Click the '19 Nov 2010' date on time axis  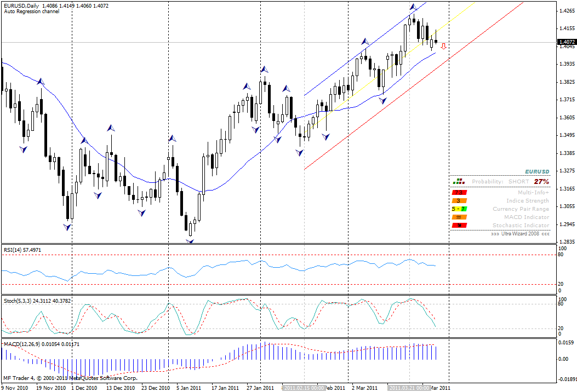point(51,388)
